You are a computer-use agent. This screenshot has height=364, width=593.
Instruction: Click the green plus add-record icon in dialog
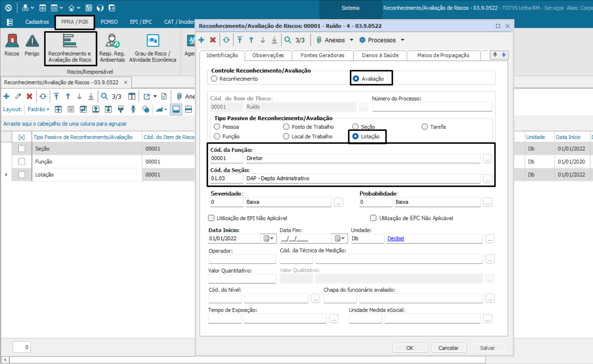point(201,40)
